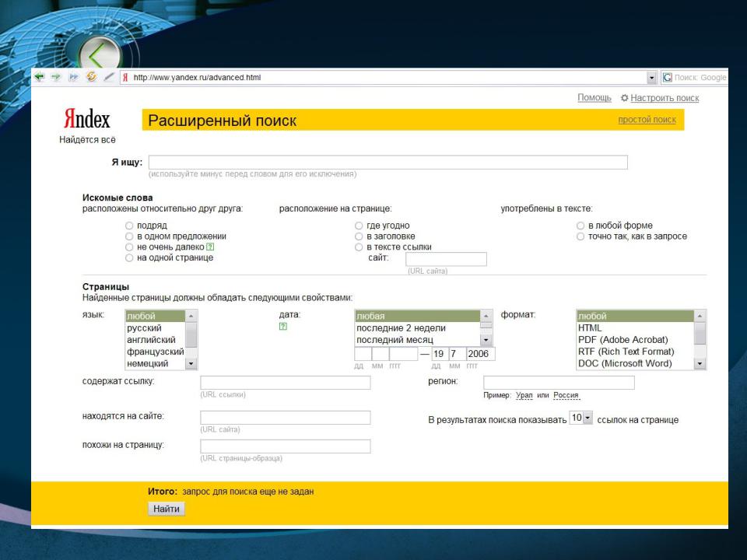The height and width of the screenshot is (560, 747).
Task: Select не очень далеко radio button
Action: click(x=129, y=247)
